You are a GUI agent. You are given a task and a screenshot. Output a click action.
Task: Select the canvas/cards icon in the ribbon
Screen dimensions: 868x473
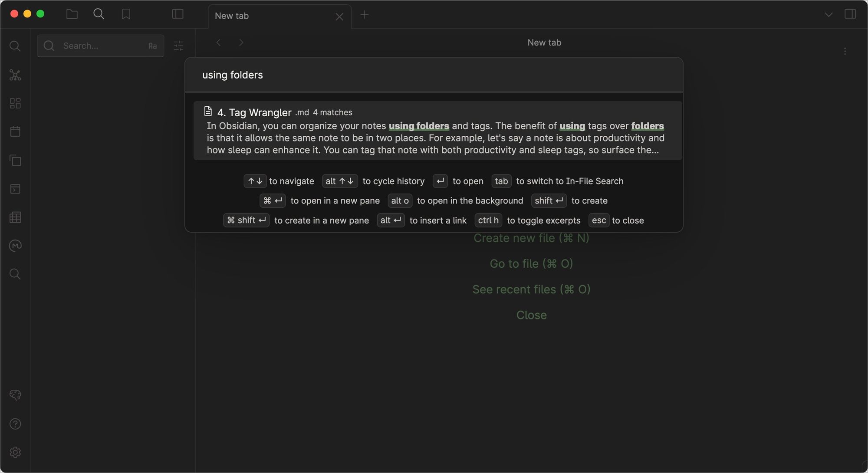tap(15, 103)
